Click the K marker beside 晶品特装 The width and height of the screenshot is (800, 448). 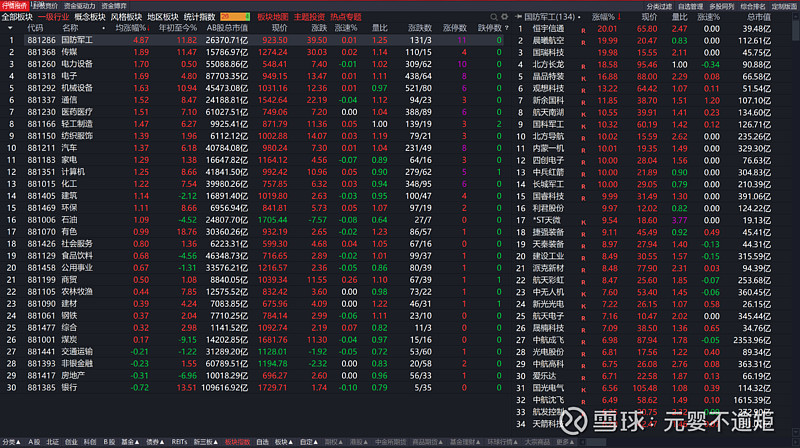click(x=583, y=76)
